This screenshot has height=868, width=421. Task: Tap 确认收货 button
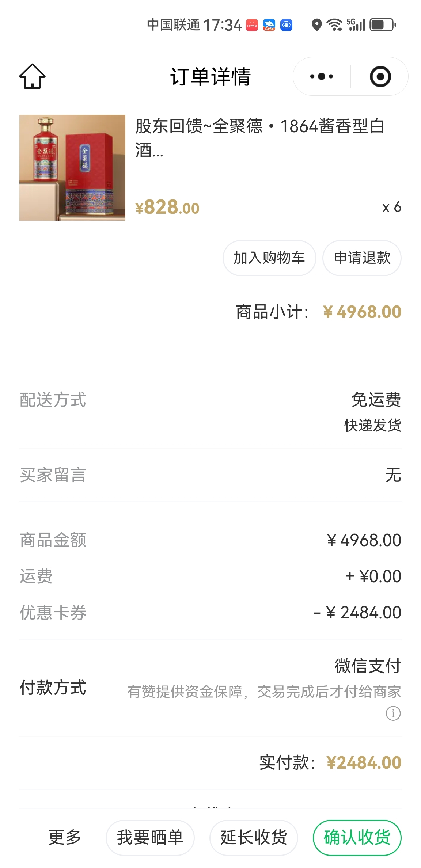tap(357, 837)
